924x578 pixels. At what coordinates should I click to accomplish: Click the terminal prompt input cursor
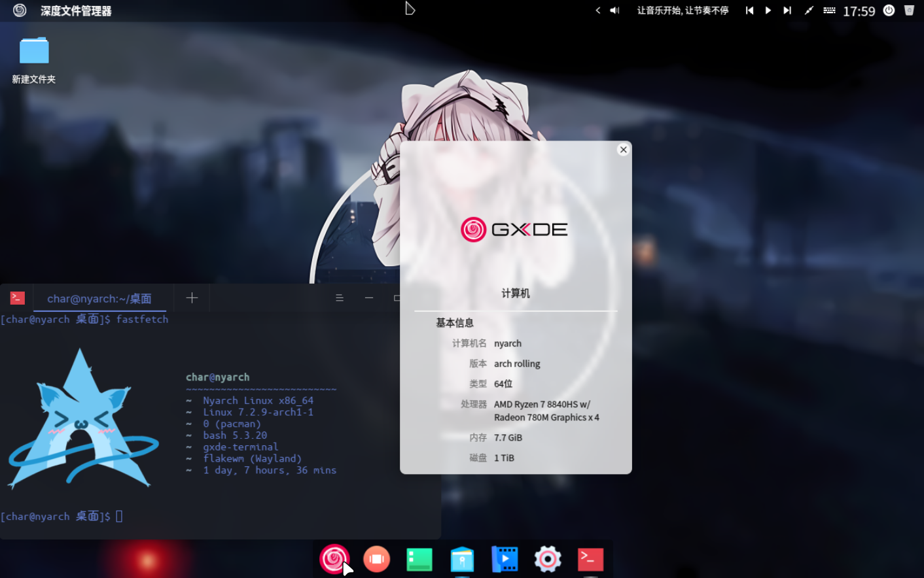click(x=119, y=517)
